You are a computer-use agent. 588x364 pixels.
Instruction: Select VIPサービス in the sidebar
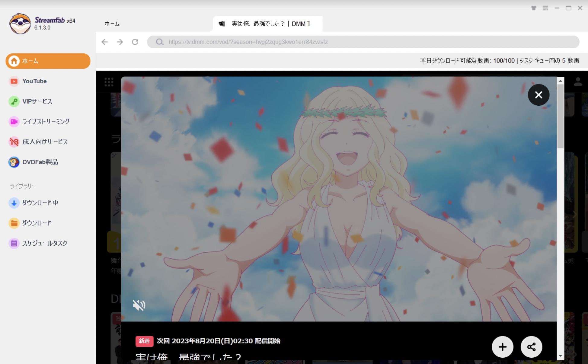point(37,101)
